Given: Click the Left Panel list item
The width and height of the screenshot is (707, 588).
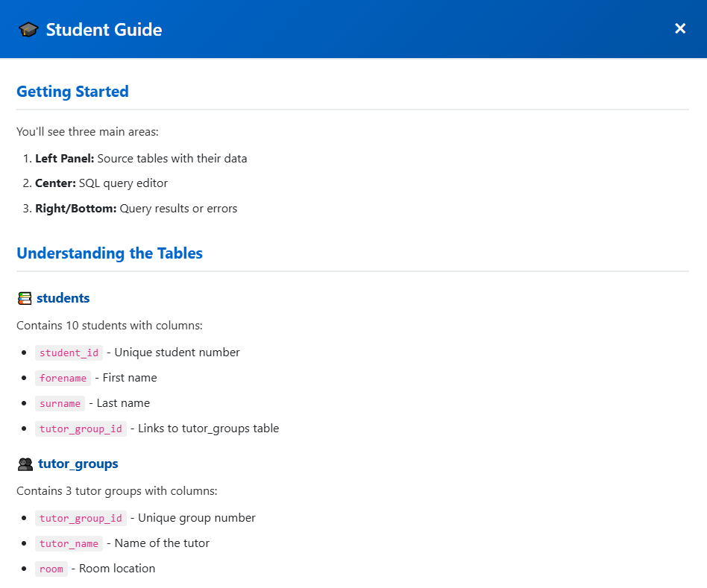Looking at the screenshot, I should pyautogui.click(x=140, y=159).
